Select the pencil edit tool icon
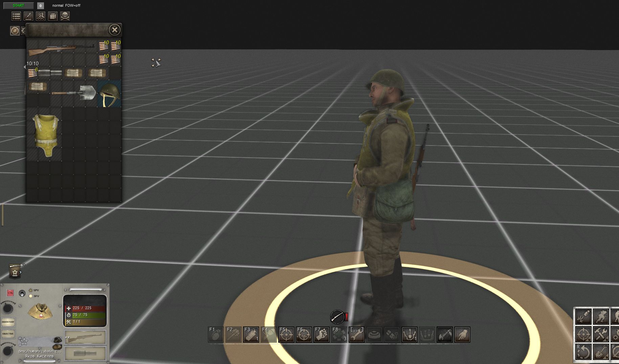 [x=28, y=16]
